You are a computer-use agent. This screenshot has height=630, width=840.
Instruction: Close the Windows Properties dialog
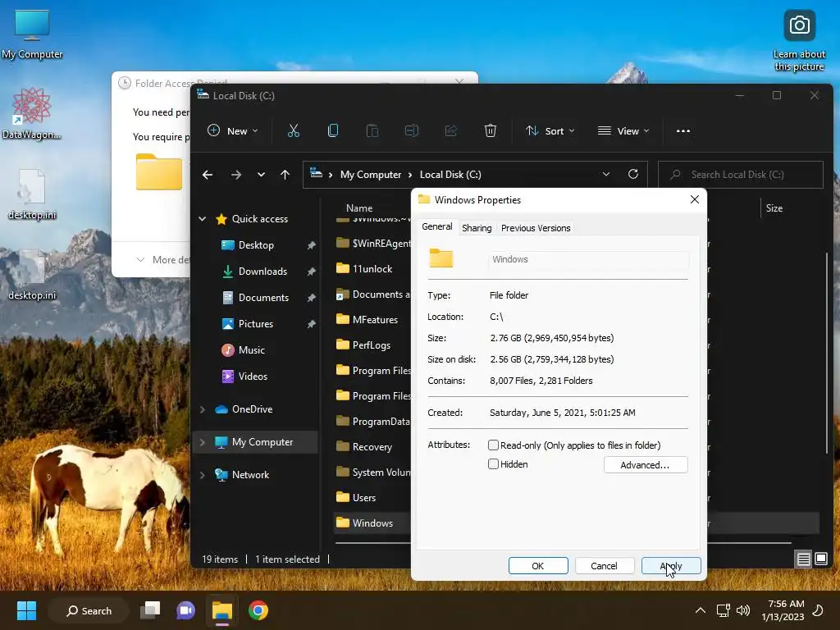(694, 199)
